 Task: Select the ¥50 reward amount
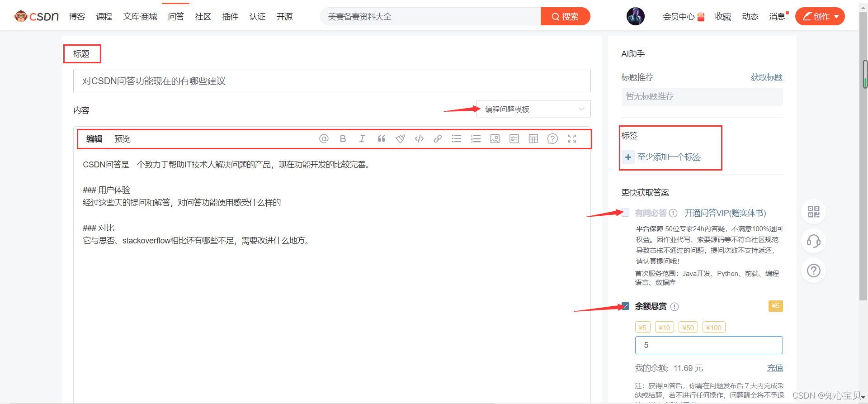(688, 328)
